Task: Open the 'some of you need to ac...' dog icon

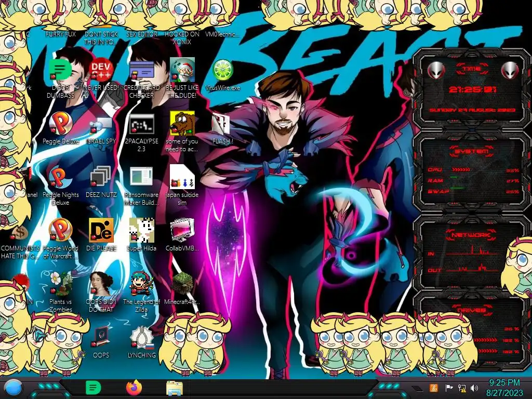Action: (x=182, y=124)
